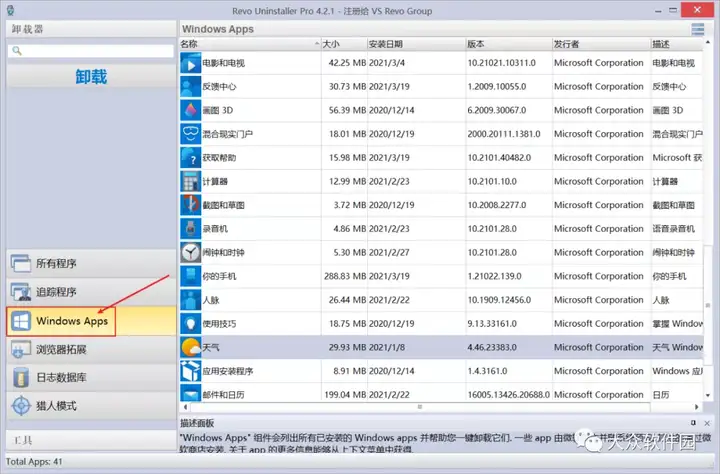
Task: Click size 3.72 MB of 截图和草图
Action: point(350,205)
